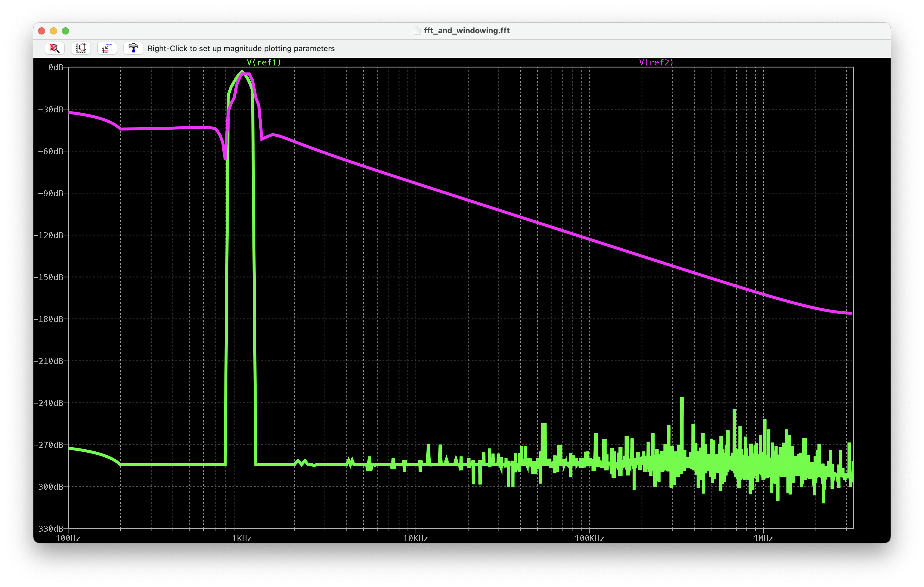Click the zoom-to-fit magnifier icon

click(x=54, y=48)
